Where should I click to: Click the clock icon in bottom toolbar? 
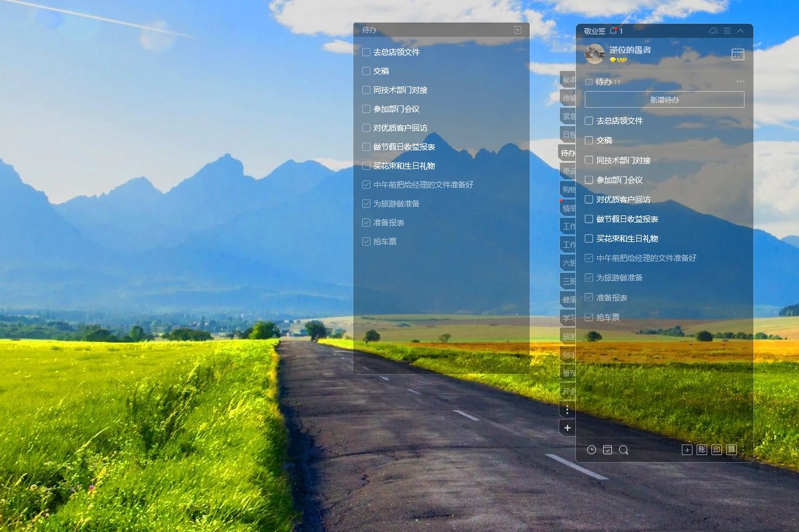pos(591,450)
